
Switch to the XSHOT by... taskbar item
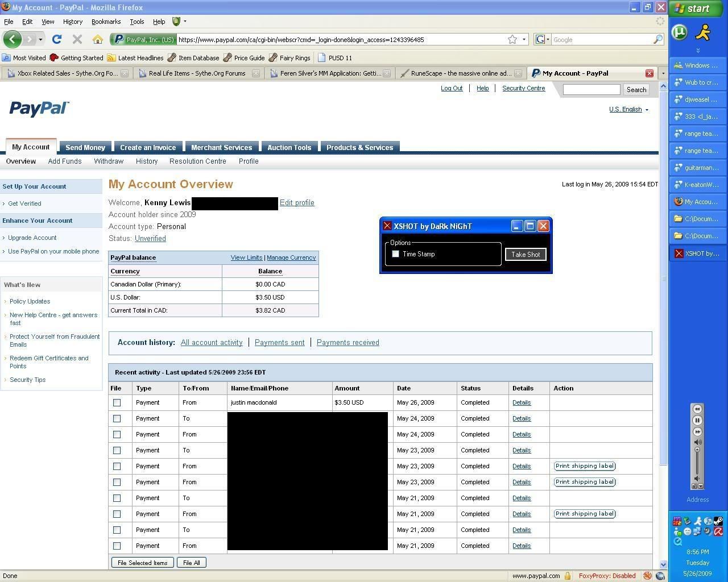point(698,253)
